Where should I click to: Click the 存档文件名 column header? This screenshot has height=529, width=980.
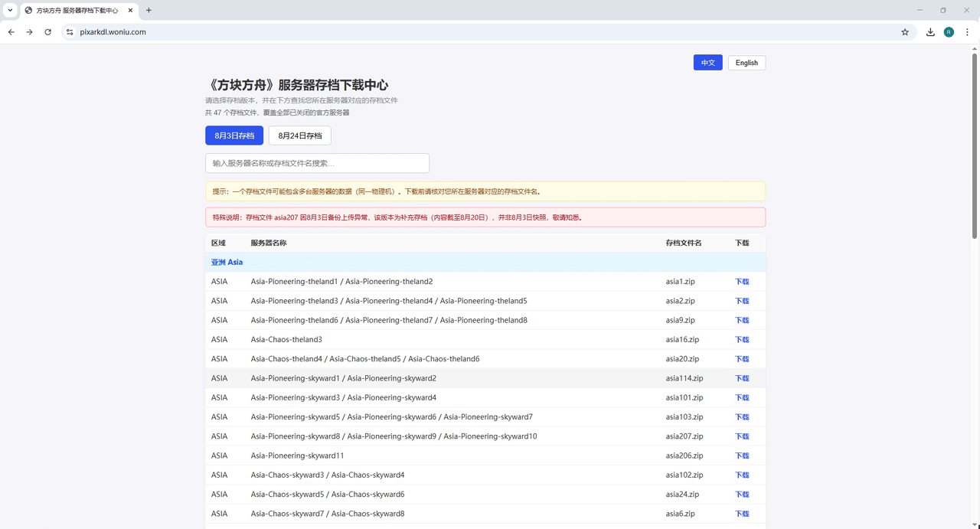684,243
